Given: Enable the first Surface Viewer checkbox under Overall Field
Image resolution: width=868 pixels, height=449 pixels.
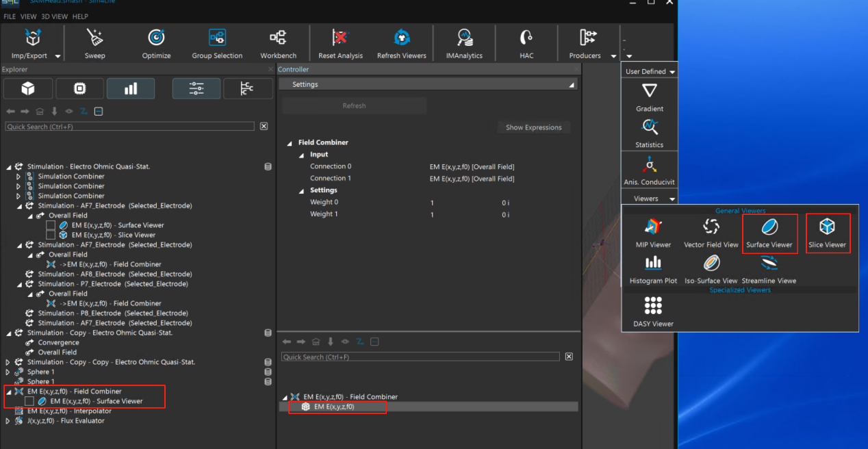Looking at the screenshot, I should pyautogui.click(x=51, y=225).
